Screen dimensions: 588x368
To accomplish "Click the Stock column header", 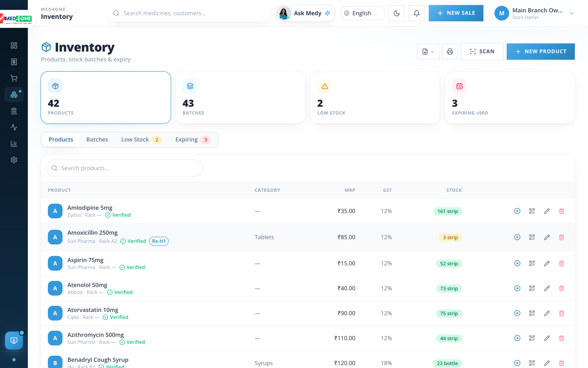I will pos(454,190).
